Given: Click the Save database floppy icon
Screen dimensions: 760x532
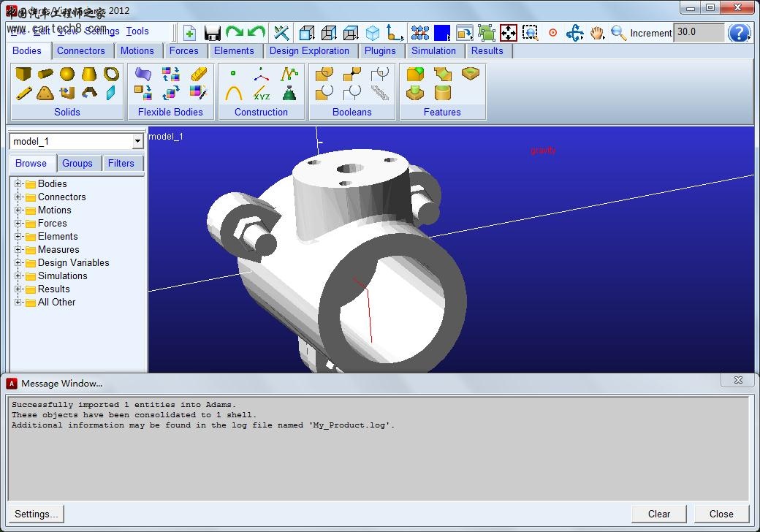Looking at the screenshot, I should pos(212,33).
